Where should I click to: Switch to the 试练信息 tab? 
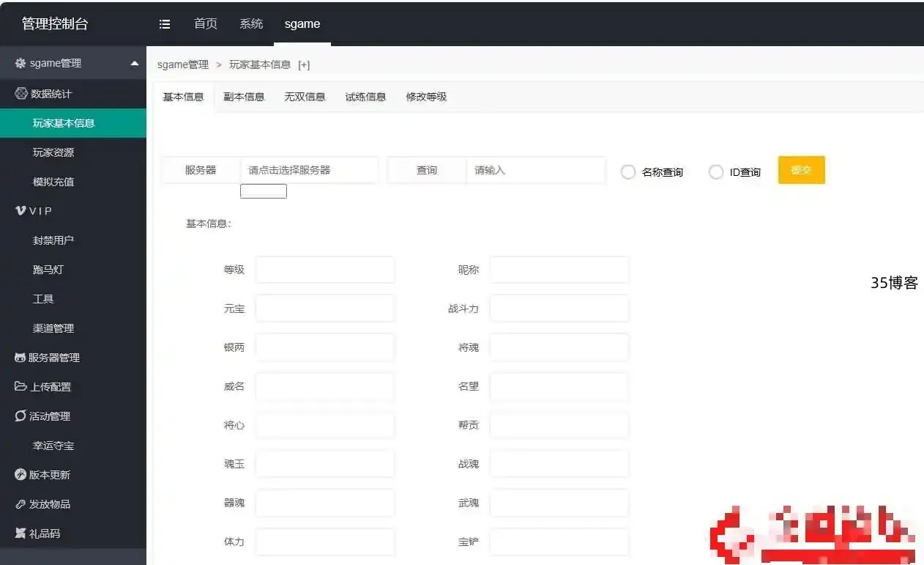point(365,97)
